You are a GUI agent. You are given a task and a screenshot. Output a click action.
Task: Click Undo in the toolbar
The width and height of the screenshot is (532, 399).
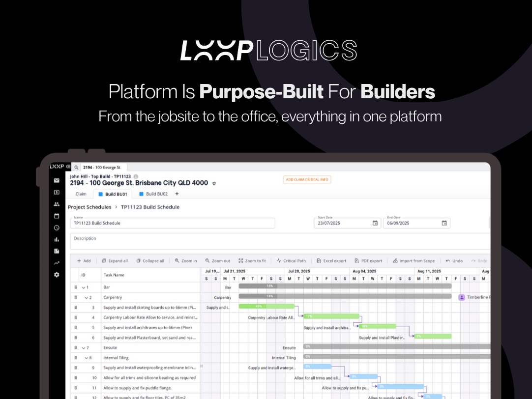pos(454,261)
